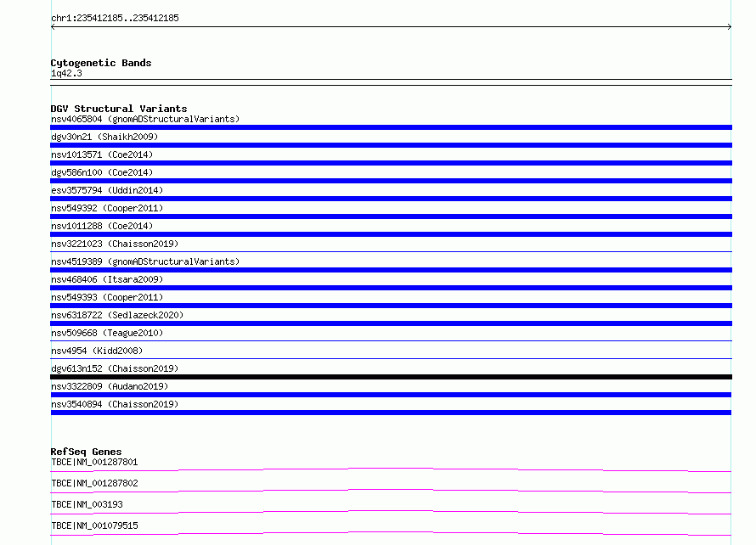Open transcript TBCE|NM_003193
The image size is (756, 545).
[87, 504]
